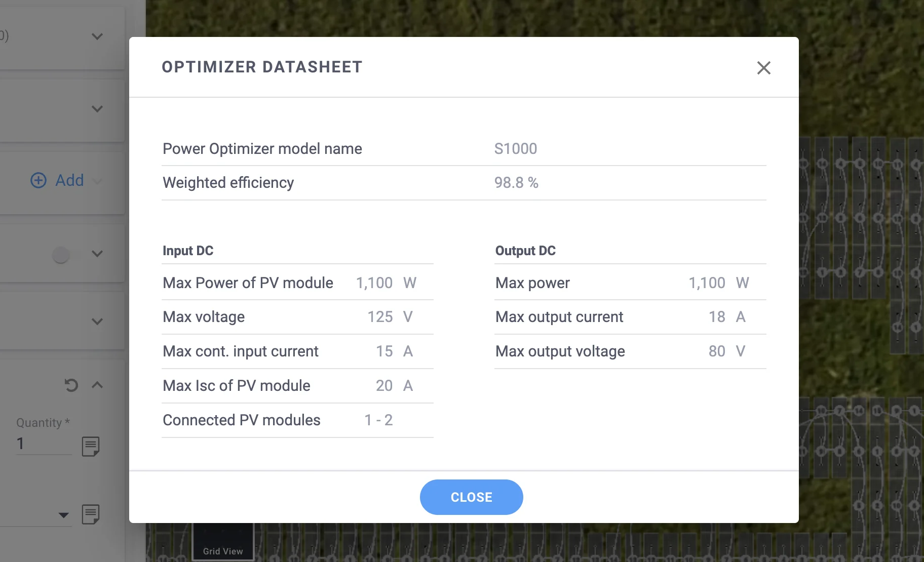Click the Max cont. input current label
Viewport: 924px width, 562px height.
[x=241, y=351]
